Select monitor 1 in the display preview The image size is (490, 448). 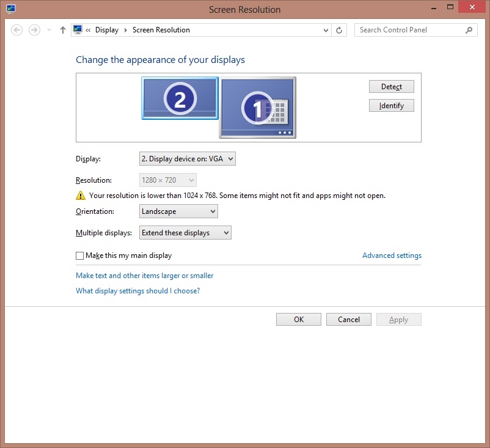click(x=257, y=108)
